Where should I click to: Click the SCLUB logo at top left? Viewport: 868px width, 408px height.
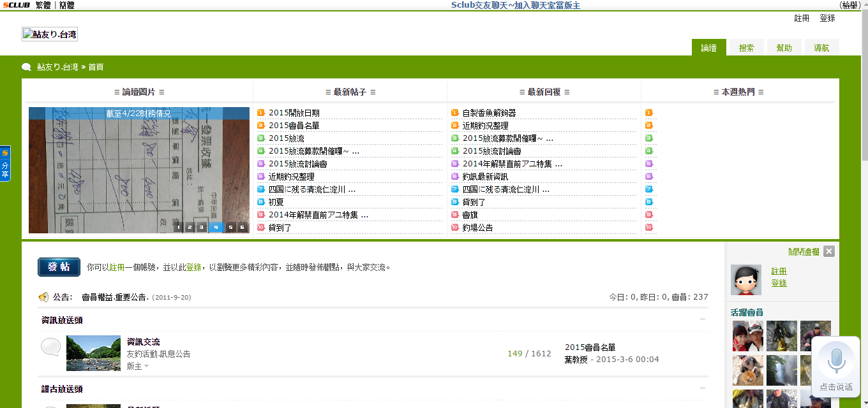pyautogui.click(x=15, y=5)
